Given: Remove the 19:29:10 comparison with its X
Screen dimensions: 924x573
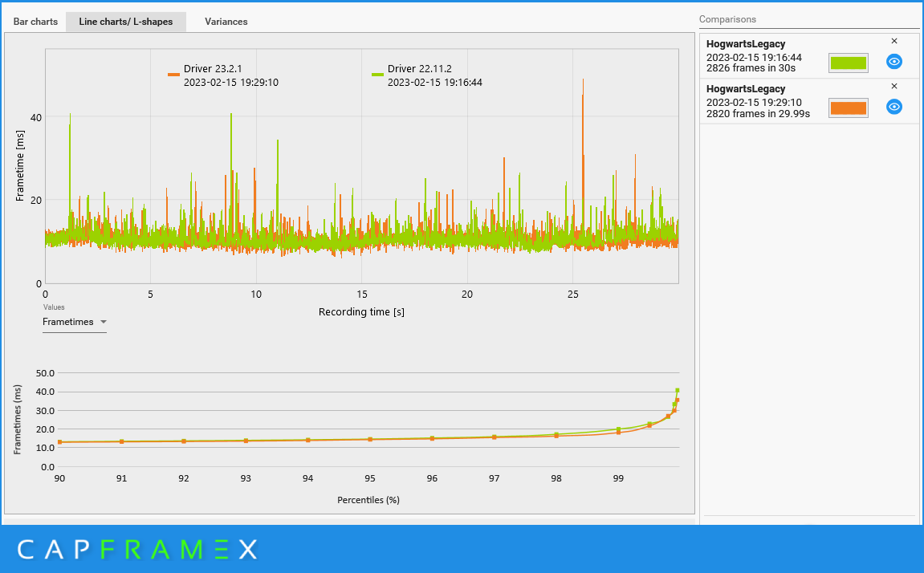Looking at the screenshot, I should click(894, 86).
